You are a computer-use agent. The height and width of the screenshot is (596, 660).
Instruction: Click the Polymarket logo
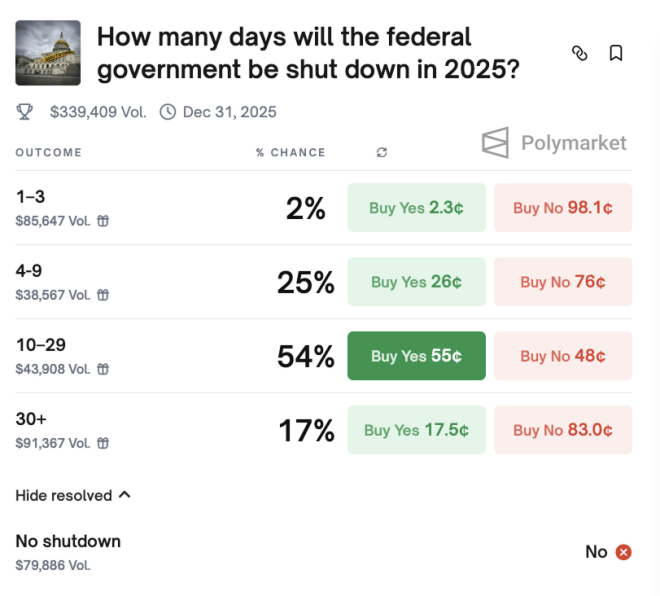pyautogui.click(x=554, y=143)
